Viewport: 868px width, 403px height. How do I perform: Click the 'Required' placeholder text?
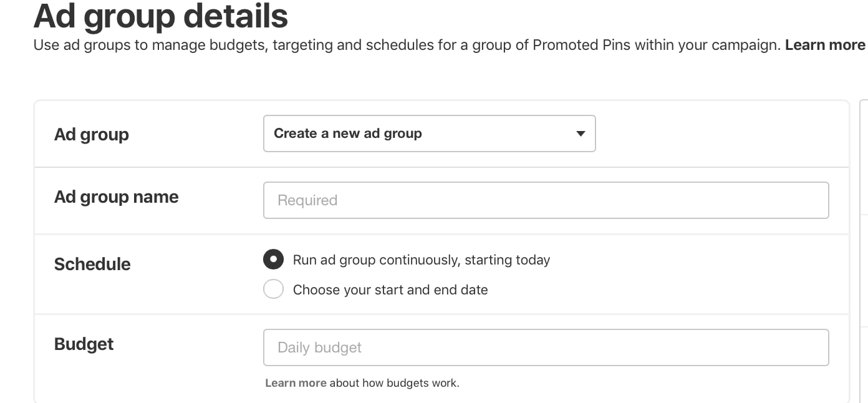307,200
